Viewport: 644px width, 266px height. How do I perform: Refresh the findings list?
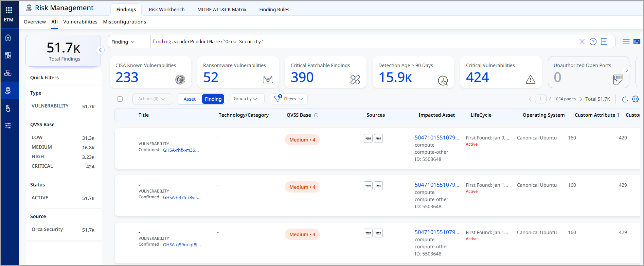tap(625, 99)
